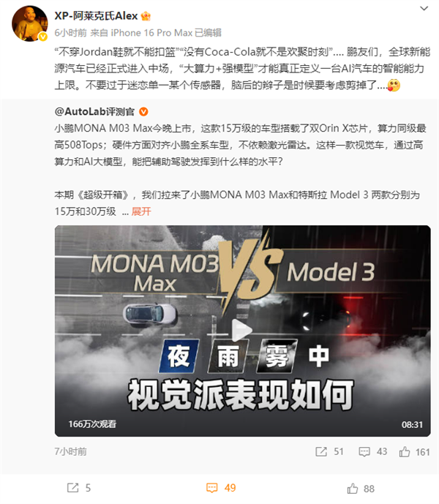
Task: Open the @AutoLab评测官 account link
Action: tap(94, 112)
